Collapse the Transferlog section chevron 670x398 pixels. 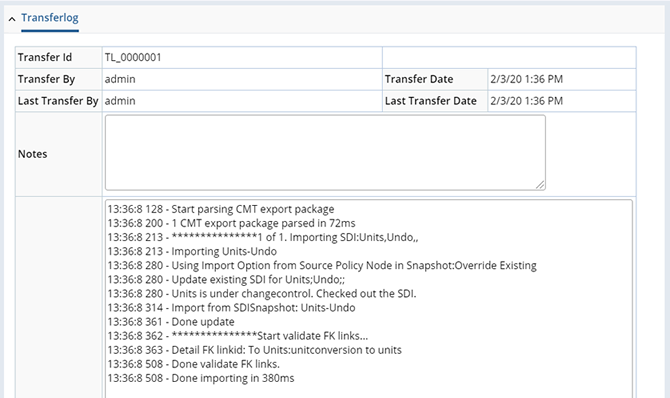[12, 19]
